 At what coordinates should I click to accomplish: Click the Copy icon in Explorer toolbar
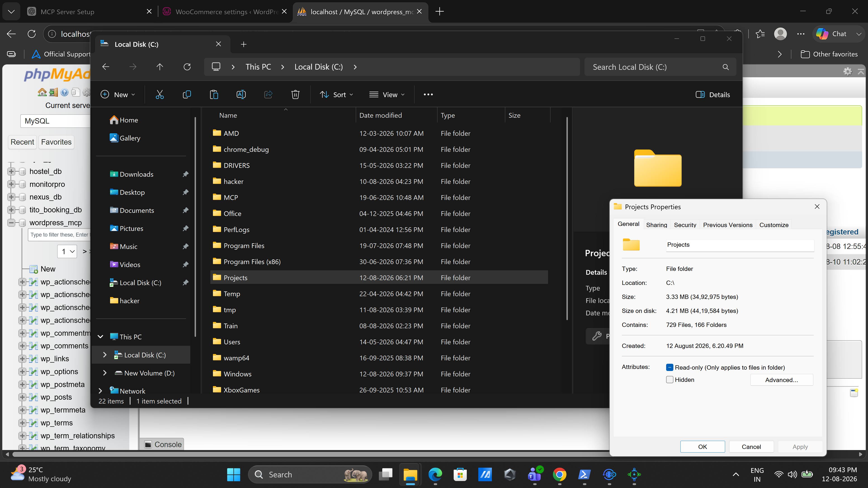pos(187,95)
